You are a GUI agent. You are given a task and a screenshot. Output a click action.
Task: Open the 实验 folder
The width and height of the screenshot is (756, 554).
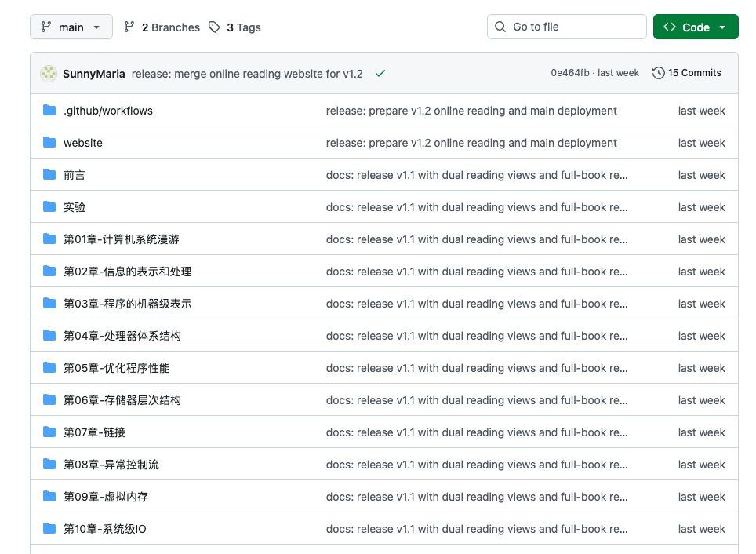75,207
